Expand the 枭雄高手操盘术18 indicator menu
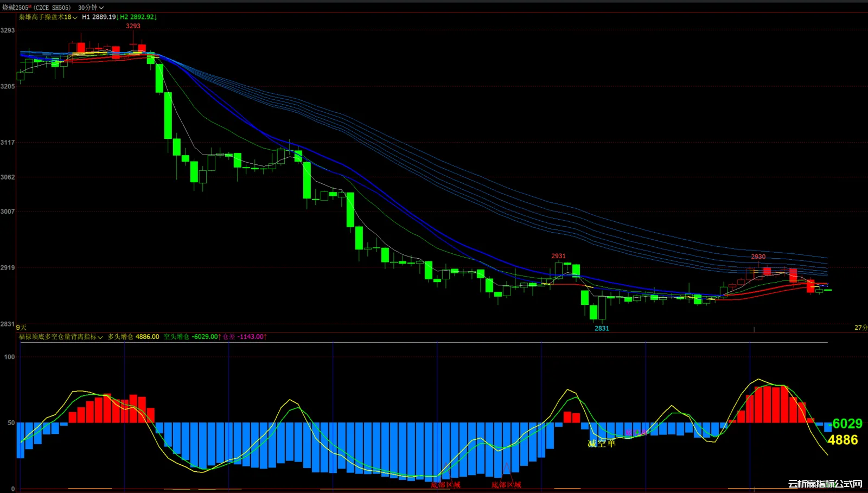868x493 pixels. coord(48,17)
